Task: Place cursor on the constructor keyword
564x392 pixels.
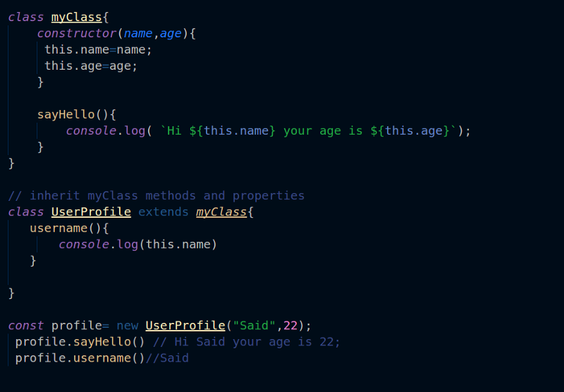Action: click(x=76, y=33)
